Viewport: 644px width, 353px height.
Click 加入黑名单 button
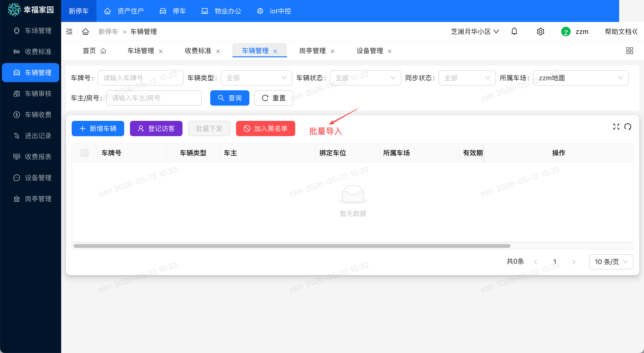click(x=265, y=128)
